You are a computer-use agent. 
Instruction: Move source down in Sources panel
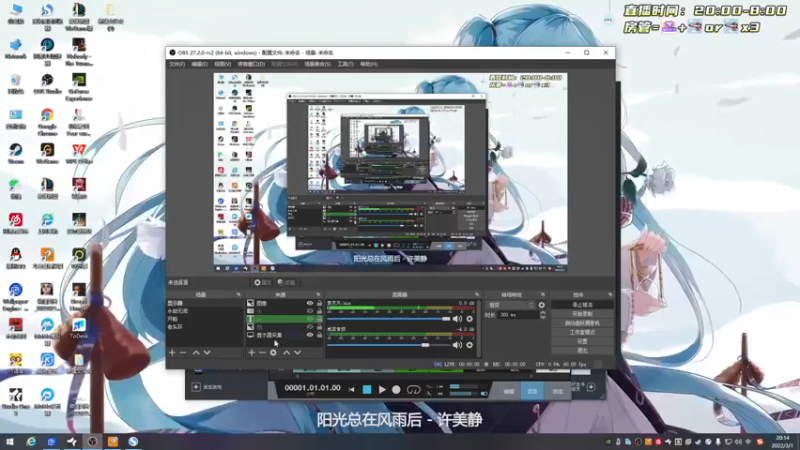pyautogui.click(x=297, y=353)
